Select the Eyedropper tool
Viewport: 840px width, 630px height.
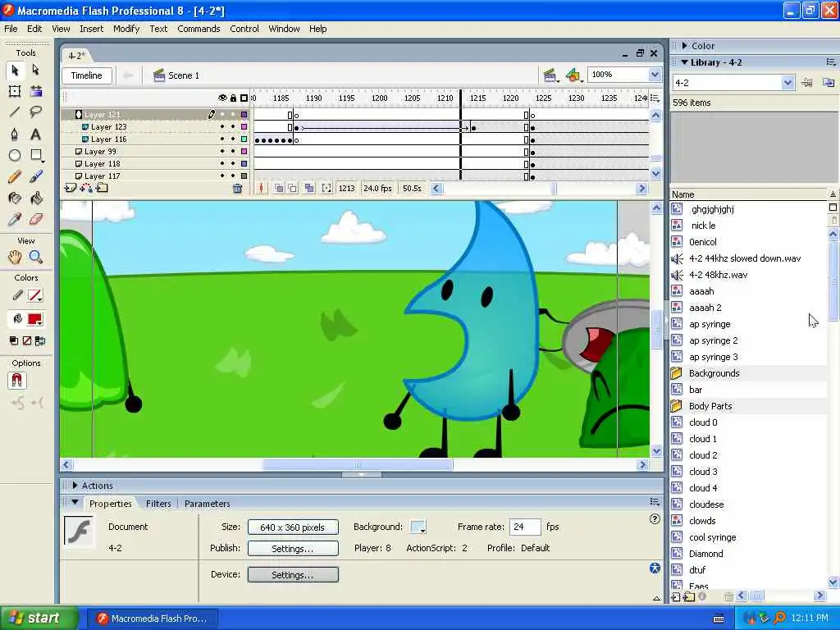[x=15, y=219]
